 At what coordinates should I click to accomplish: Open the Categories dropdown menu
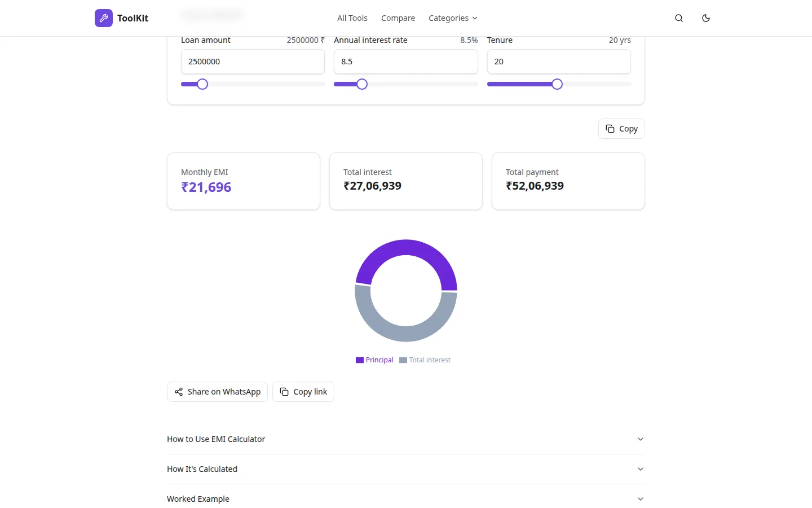point(453,18)
